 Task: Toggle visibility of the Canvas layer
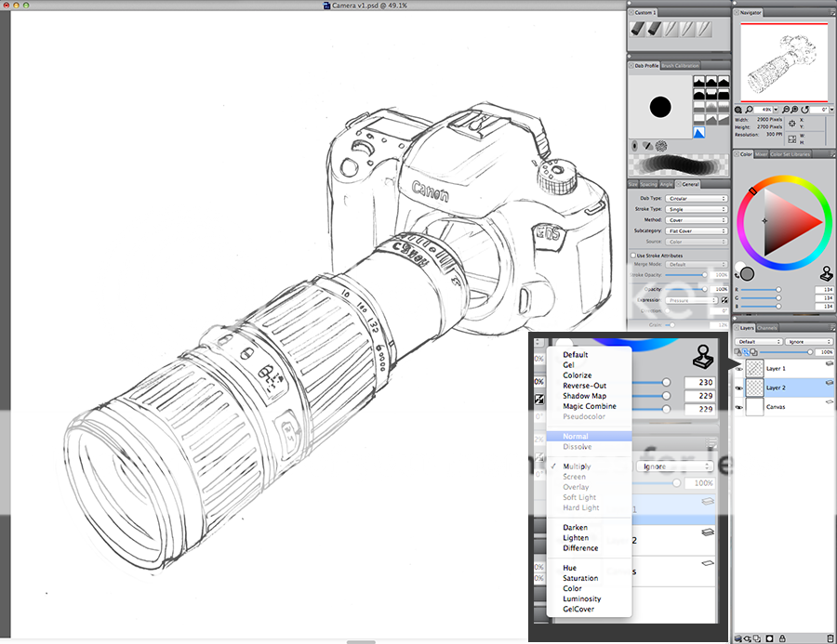[739, 407]
